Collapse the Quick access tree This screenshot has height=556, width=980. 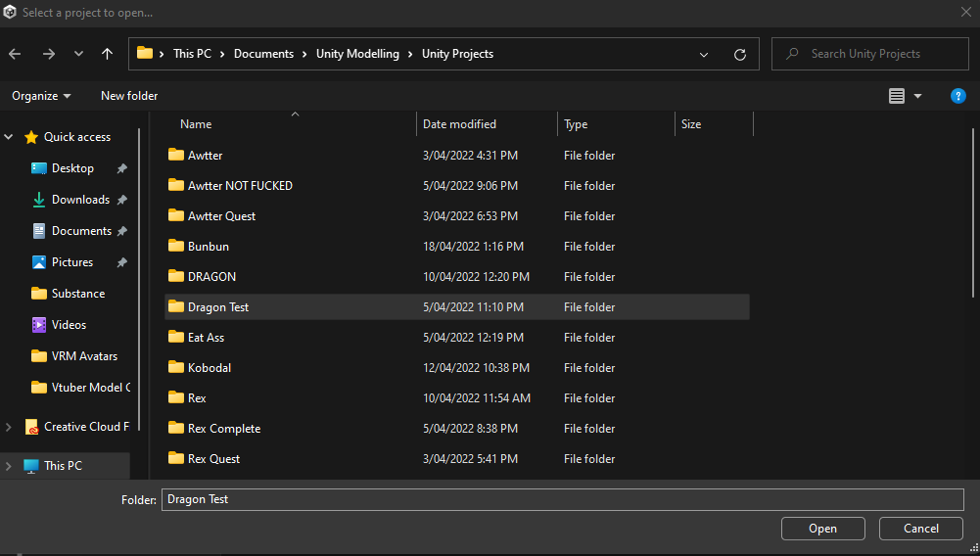[9, 137]
